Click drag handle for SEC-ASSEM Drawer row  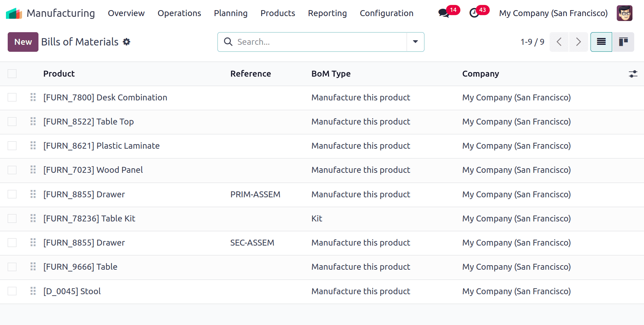point(33,242)
